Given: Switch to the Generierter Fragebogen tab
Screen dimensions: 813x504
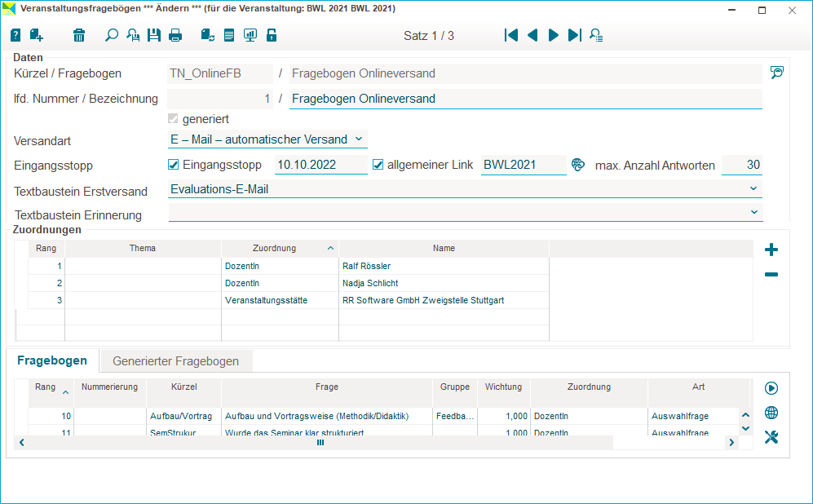Looking at the screenshot, I should (x=175, y=360).
